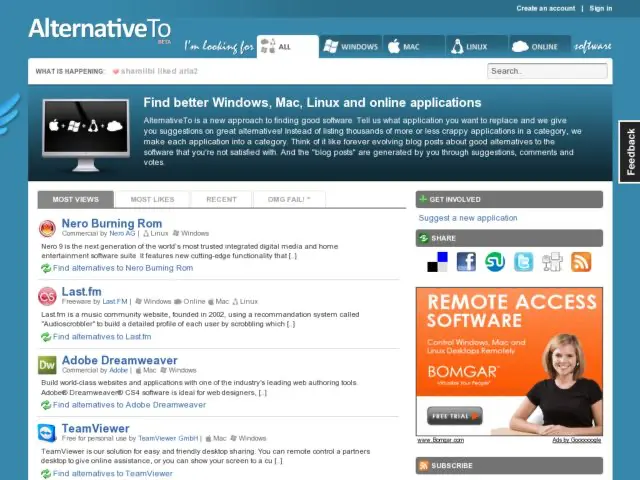This screenshot has height=480, width=640.
Task: Click green refresh icon beside Nero alternatives
Action: point(46,268)
